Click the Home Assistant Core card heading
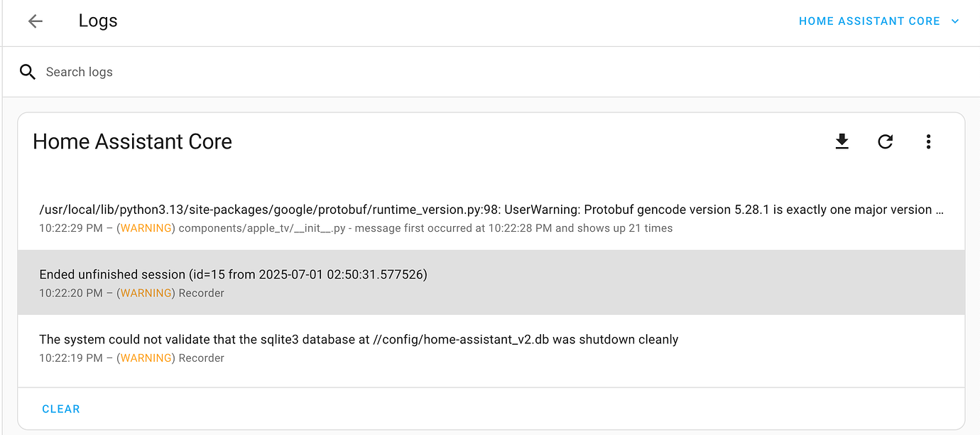980x435 pixels. 132,141
